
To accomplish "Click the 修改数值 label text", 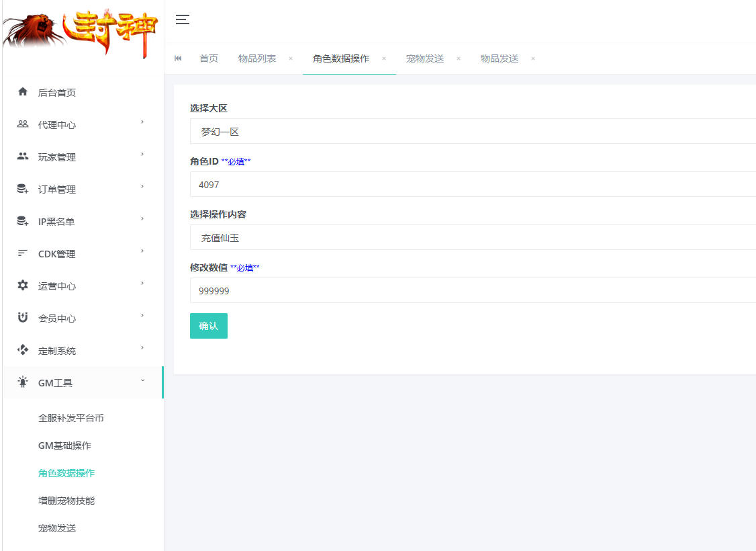I will tap(209, 267).
